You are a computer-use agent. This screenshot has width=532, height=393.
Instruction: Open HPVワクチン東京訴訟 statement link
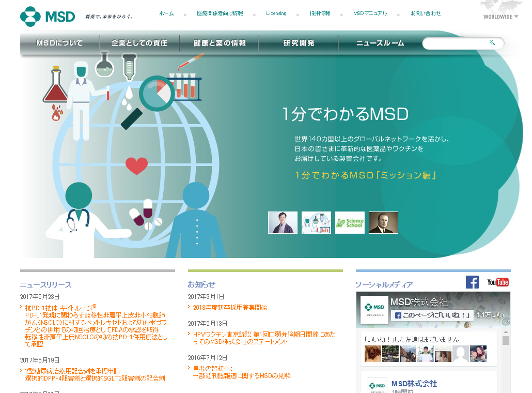(x=264, y=338)
